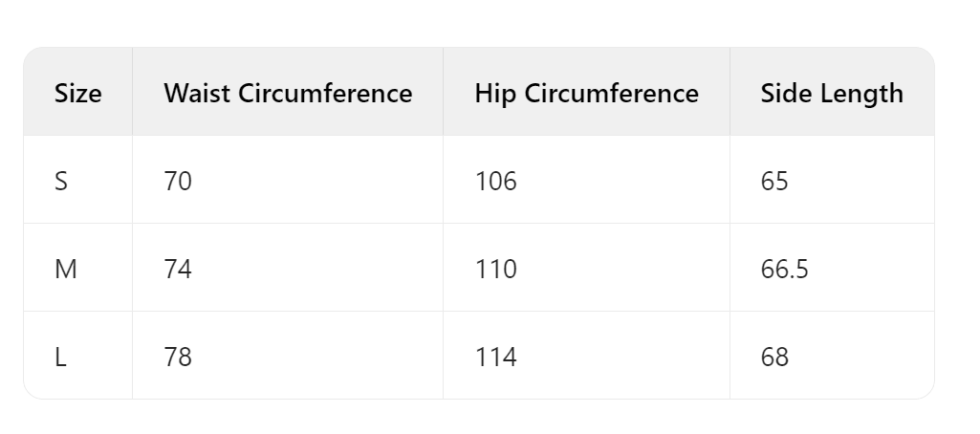This screenshot has height=434, width=980.
Task: Click the Hip Circumference header
Action: pyautogui.click(x=586, y=93)
